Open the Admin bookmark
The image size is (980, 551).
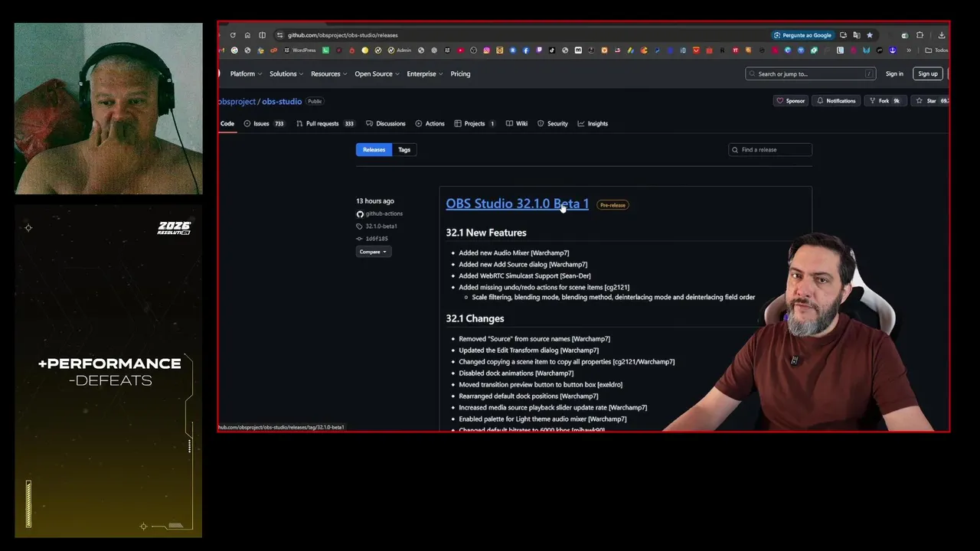400,51
